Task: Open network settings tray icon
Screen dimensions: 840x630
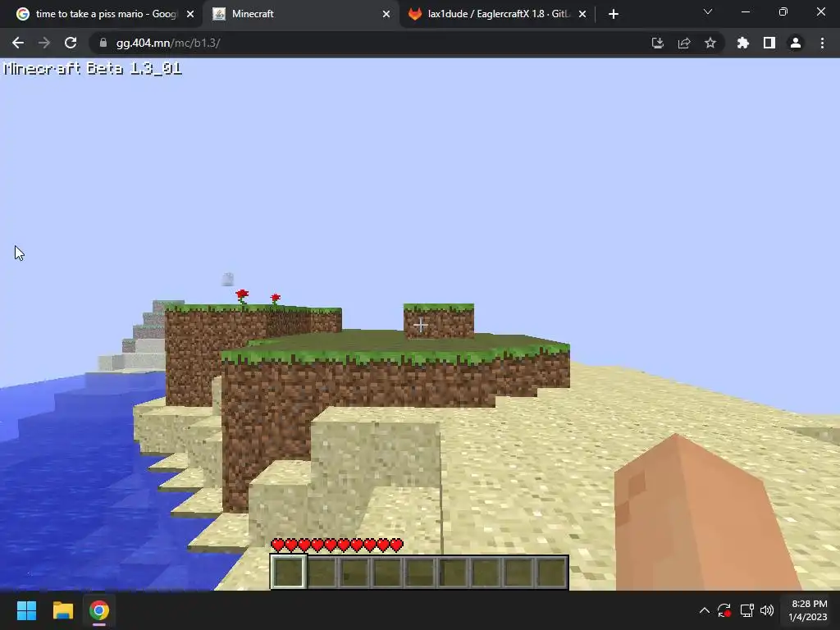Action: click(746, 610)
